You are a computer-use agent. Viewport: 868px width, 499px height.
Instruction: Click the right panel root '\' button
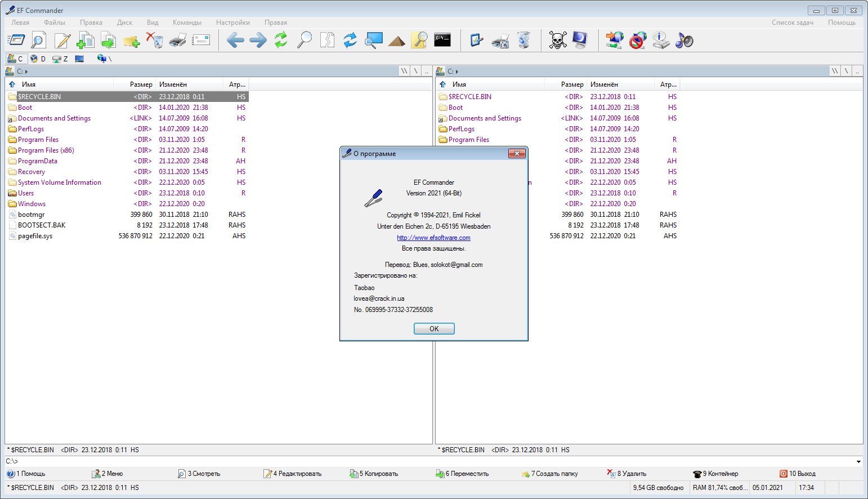[846, 71]
